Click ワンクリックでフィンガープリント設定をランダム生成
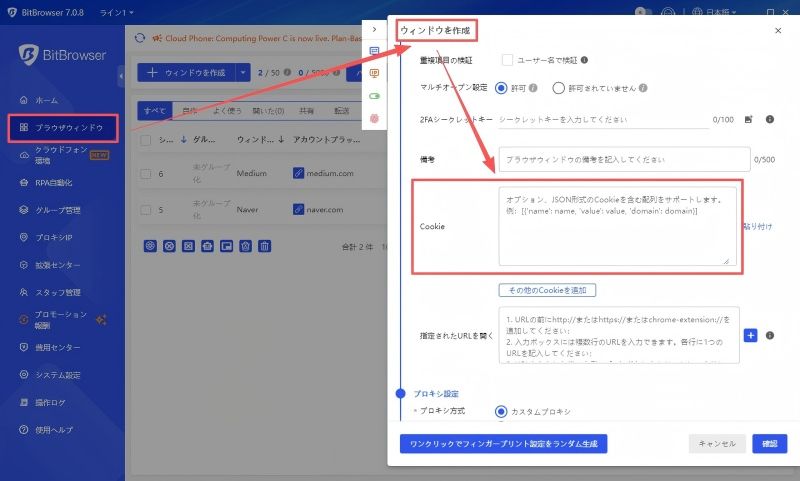This screenshot has width=800, height=481. point(502,443)
